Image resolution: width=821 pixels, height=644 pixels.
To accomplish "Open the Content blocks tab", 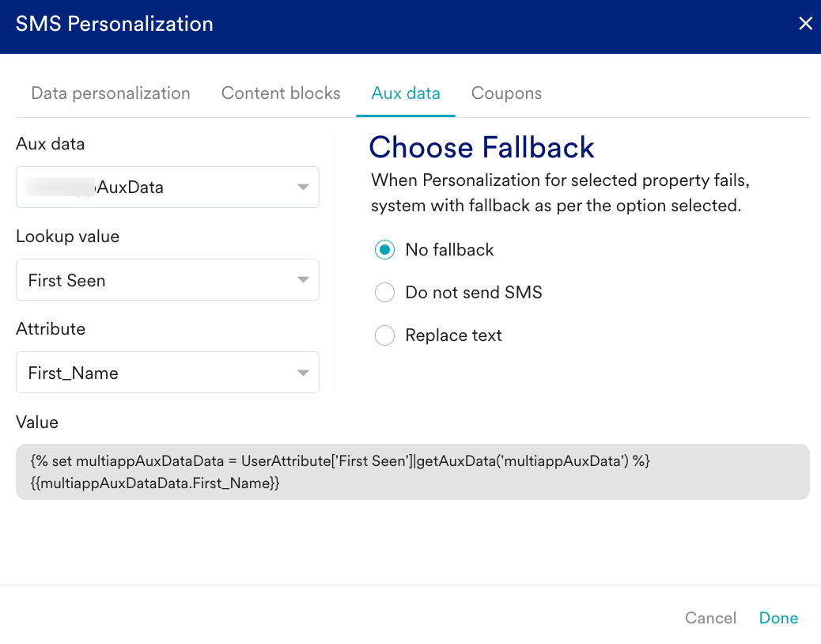I will [281, 93].
